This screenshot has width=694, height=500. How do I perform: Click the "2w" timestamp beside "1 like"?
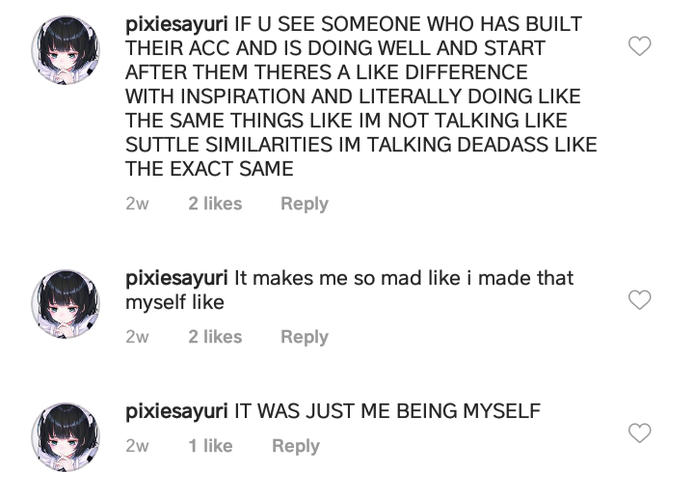tap(137, 446)
